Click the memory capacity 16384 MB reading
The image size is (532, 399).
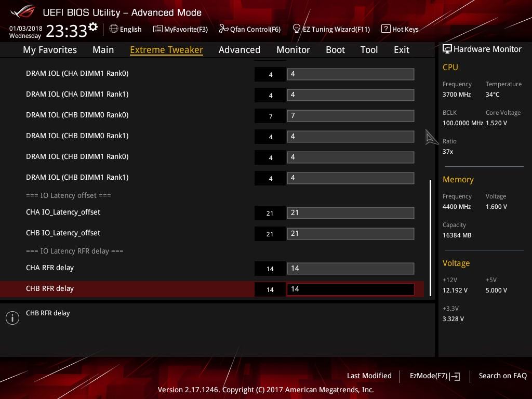pos(457,235)
